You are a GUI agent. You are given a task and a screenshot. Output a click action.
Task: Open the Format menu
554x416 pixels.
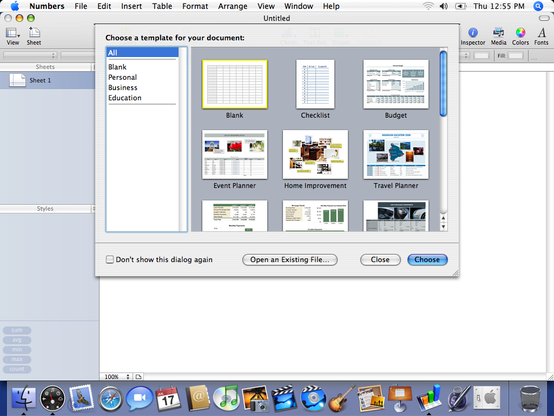coord(195,6)
